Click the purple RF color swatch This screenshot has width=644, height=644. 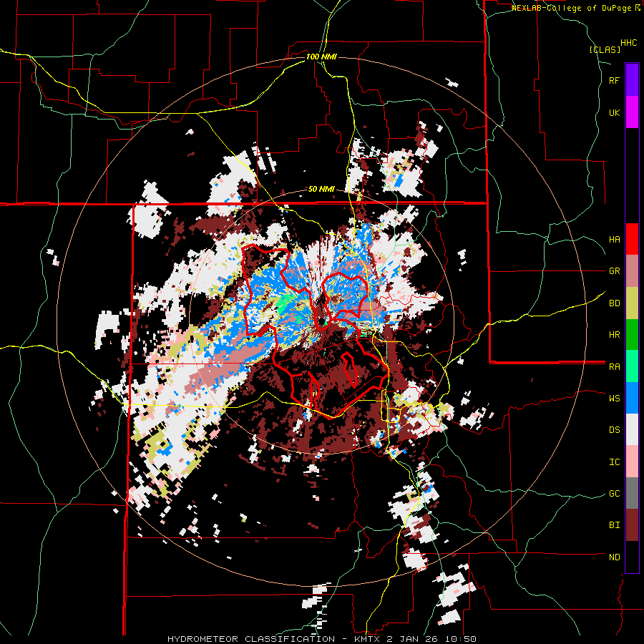[x=632, y=79]
